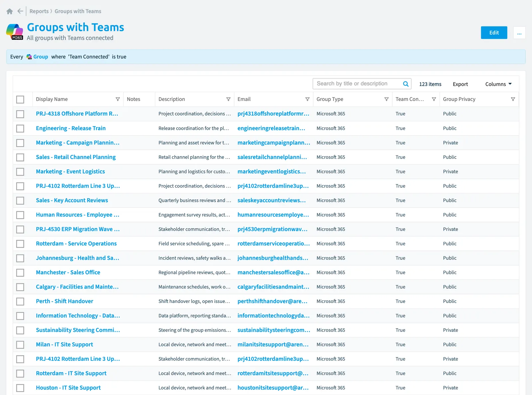Image resolution: width=532 pixels, height=395 pixels.
Task: Click the Edit button
Action: tap(494, 33)
